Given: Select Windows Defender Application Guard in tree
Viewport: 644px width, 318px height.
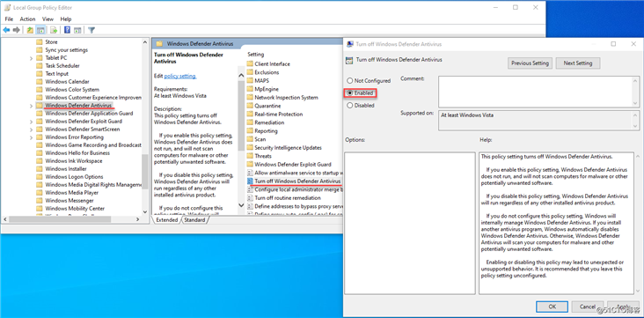Looking at the screenshot, I should 89,114.
